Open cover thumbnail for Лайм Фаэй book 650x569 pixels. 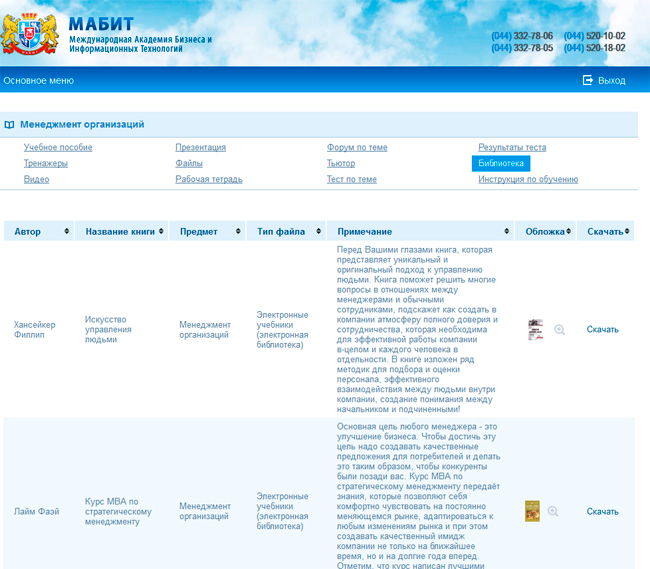tap(532, 511)
